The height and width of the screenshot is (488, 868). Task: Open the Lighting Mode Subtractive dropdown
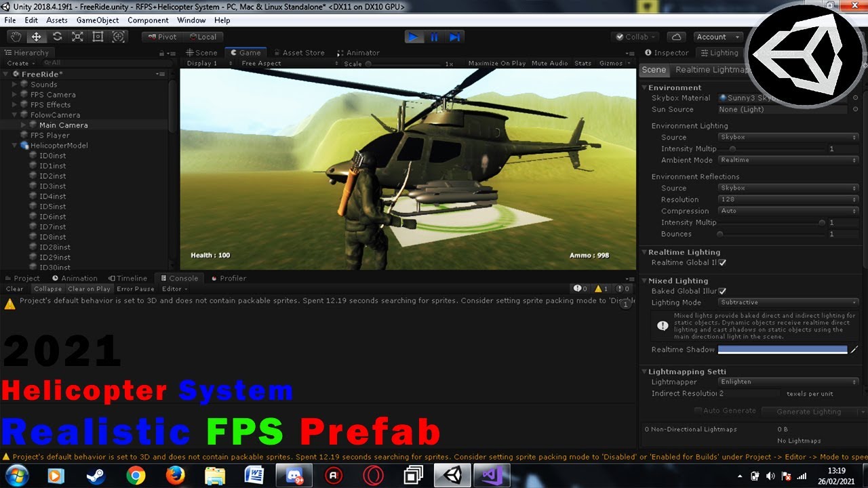click(789, 302)
